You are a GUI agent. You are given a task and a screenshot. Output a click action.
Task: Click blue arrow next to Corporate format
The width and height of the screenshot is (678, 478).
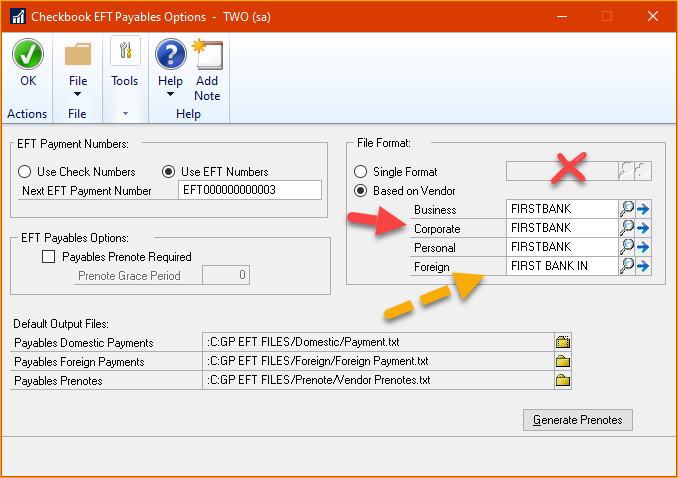coord(643,228)
